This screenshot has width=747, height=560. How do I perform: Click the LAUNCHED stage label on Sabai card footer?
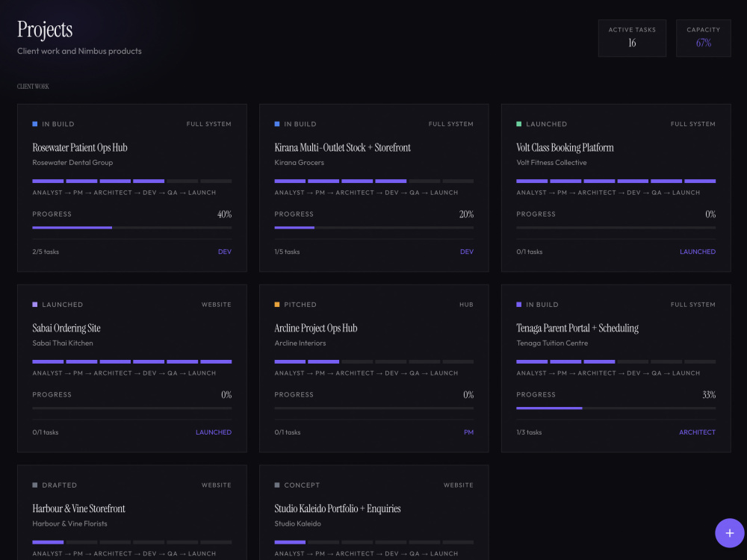214,432
